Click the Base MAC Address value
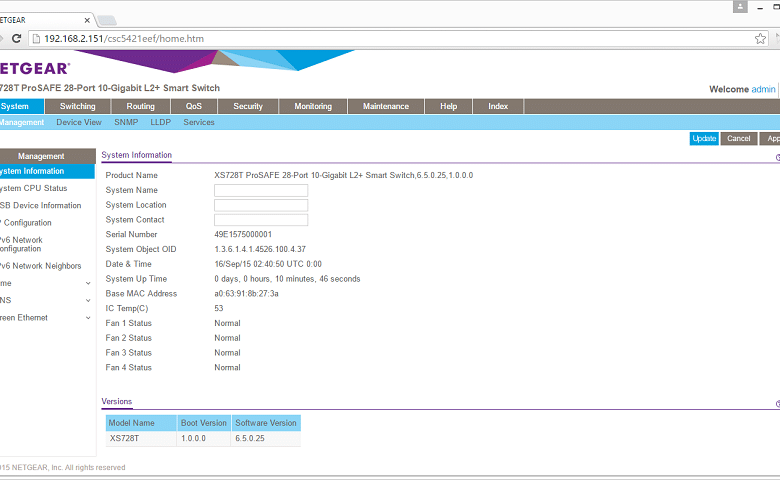The height and width of the screenshot is (480, 780). [x=246, y=293]
